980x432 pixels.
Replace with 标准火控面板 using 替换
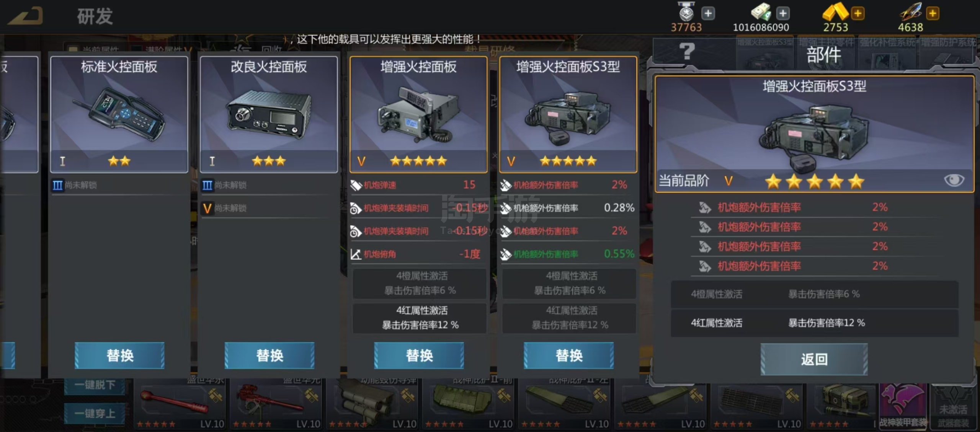coord(119,355)
